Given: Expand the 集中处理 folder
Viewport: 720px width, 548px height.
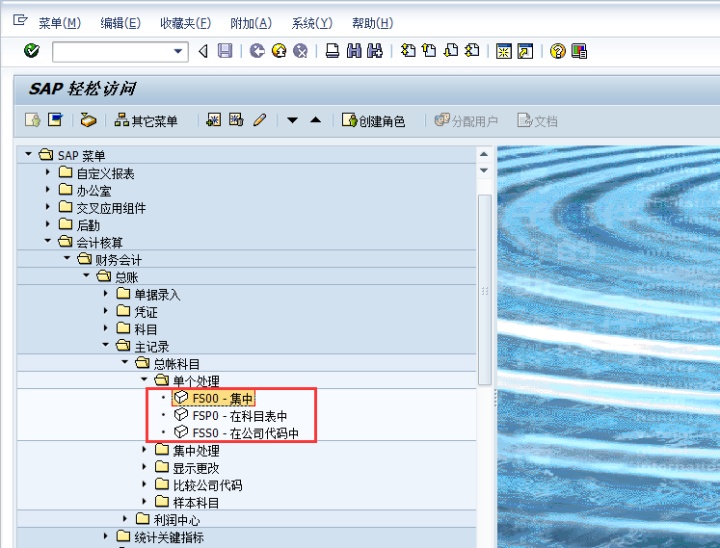Looking at the screenshot, I should [144, 449].
